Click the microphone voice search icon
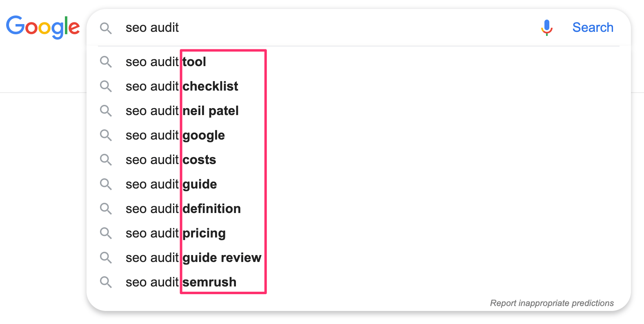Image resolution: width=644 pixels, height=324 pixels. (x=546, y=28)
